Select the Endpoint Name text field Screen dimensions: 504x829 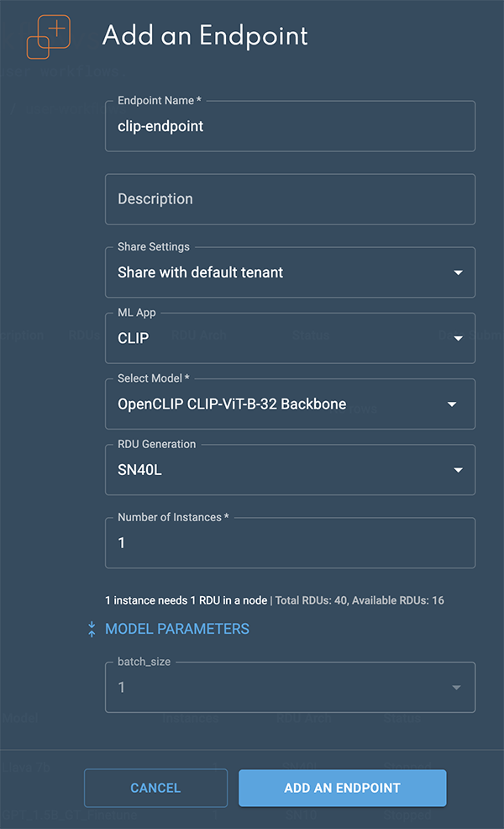290,126
